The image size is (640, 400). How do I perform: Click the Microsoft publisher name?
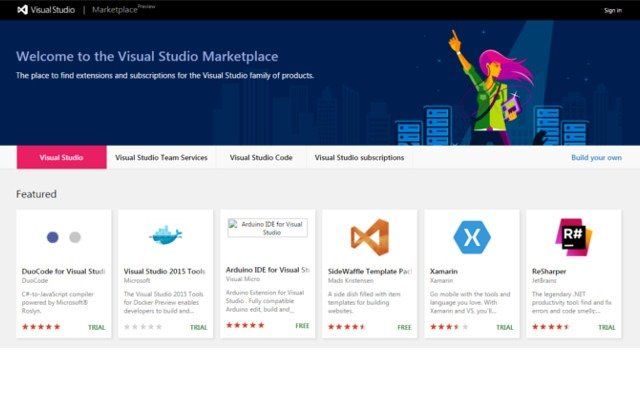(137, 281)
